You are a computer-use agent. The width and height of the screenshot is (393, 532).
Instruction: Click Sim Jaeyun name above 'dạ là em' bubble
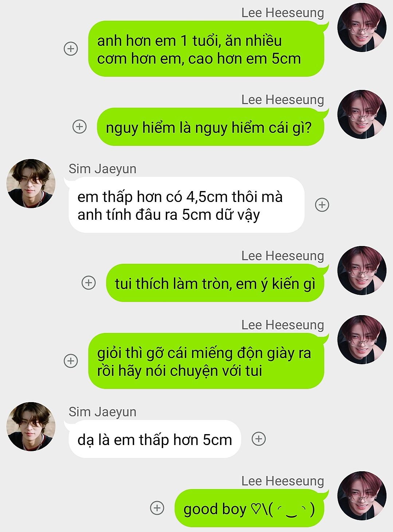pos(102,412)
